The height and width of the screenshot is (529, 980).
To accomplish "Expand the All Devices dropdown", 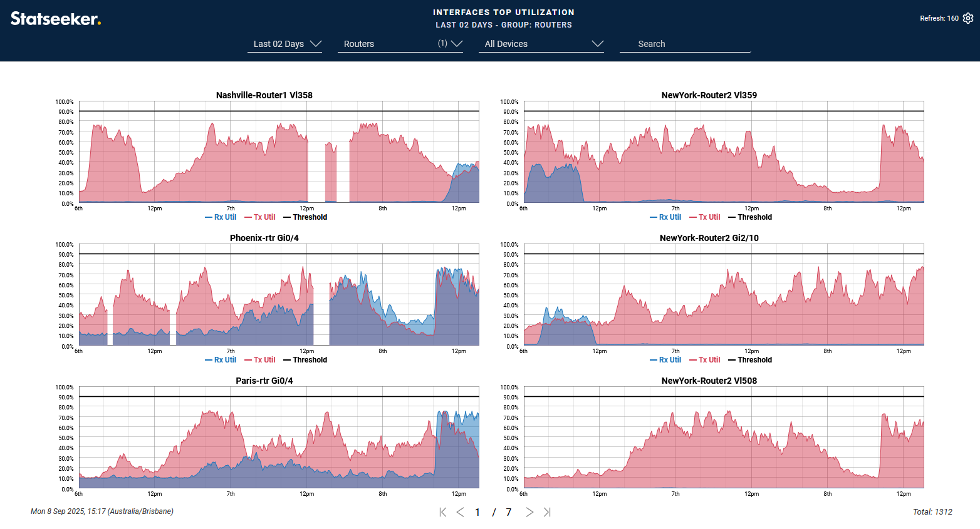I will click(541, 44).
